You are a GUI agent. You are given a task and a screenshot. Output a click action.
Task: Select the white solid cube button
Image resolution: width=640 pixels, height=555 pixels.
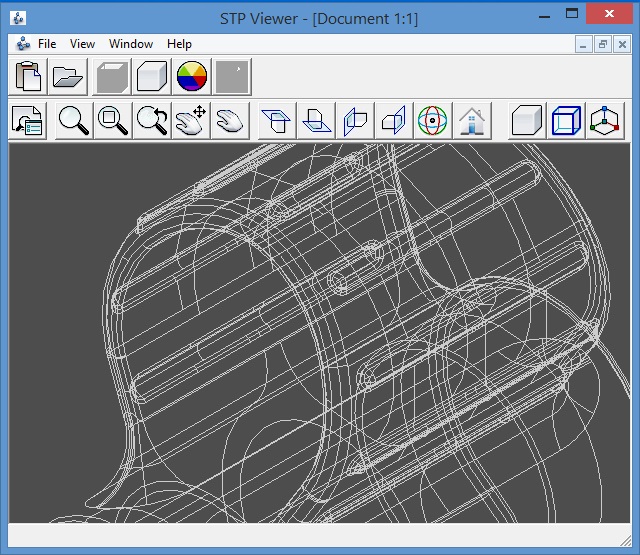[x=152, y=76]
